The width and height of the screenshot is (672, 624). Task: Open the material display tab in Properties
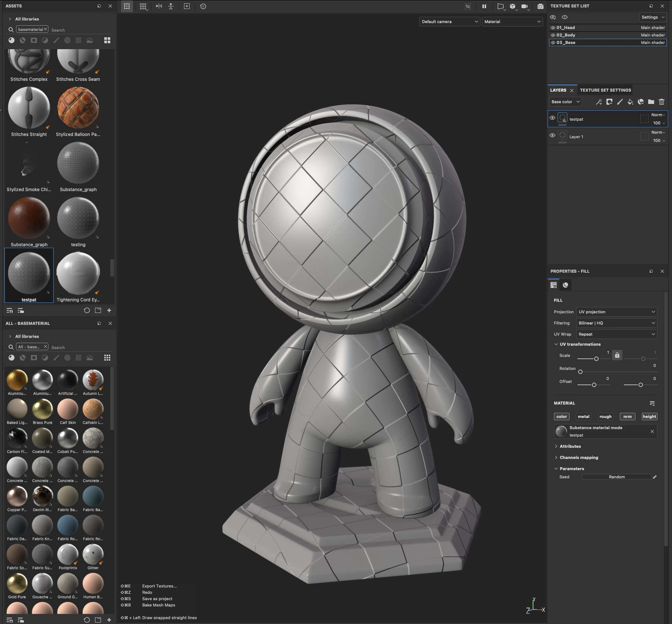pos(565,285)
